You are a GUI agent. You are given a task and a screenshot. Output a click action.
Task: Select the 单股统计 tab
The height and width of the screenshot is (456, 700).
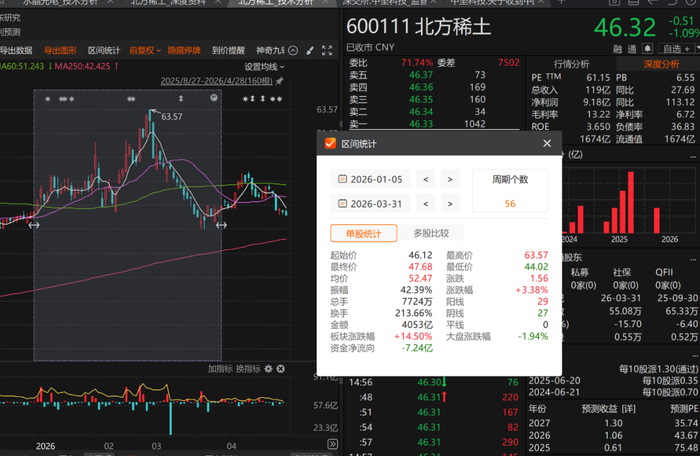(x=364, y=233)
